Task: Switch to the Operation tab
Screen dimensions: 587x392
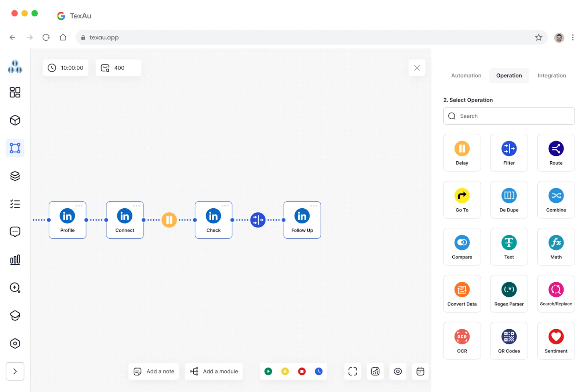Action: pyautogui.click(x=509, y=76)
